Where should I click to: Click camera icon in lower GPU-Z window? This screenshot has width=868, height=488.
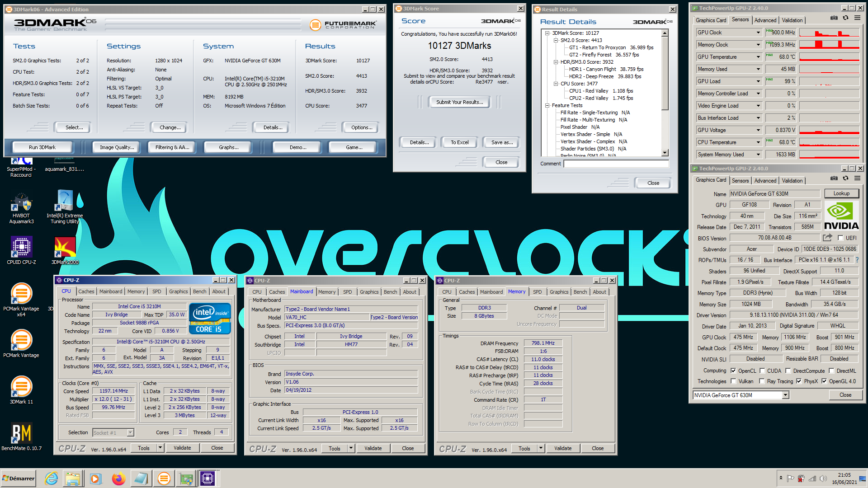click(834, 178)
